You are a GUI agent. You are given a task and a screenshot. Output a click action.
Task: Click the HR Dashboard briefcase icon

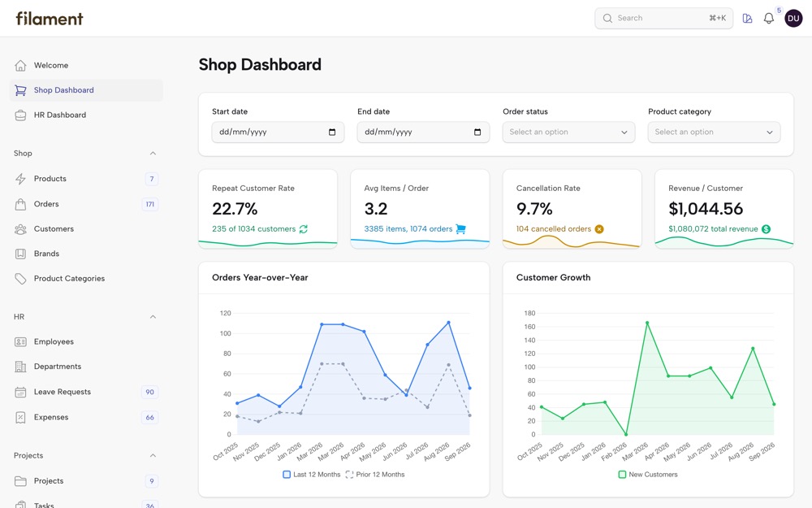20,115
